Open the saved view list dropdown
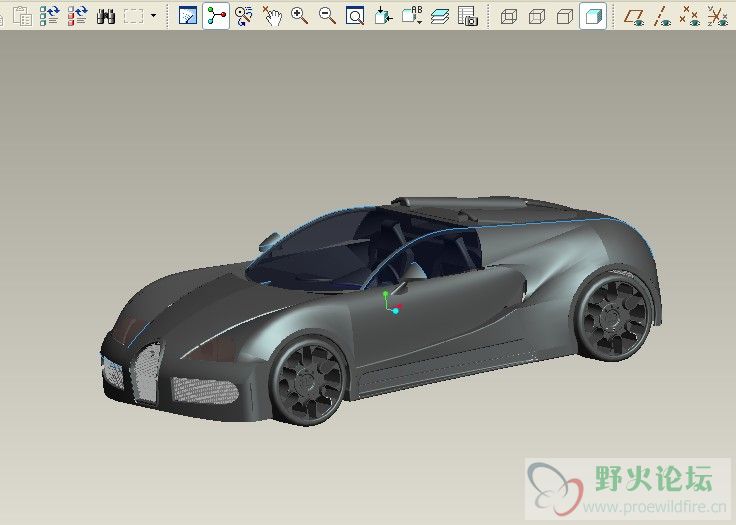 [x=412, y=16]
